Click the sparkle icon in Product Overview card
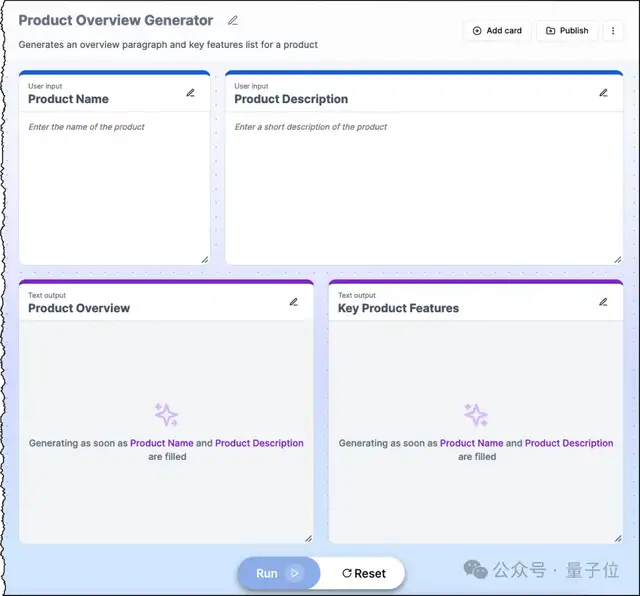Viewport: 640px width, 596px height. pyautogui.click(x=166, y=415)
